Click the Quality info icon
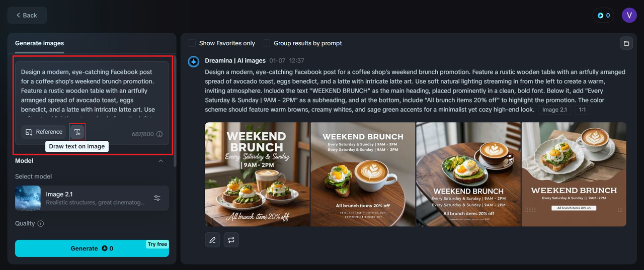The width and height of the screenshot is (644, 270). click(x=41, y=223)
